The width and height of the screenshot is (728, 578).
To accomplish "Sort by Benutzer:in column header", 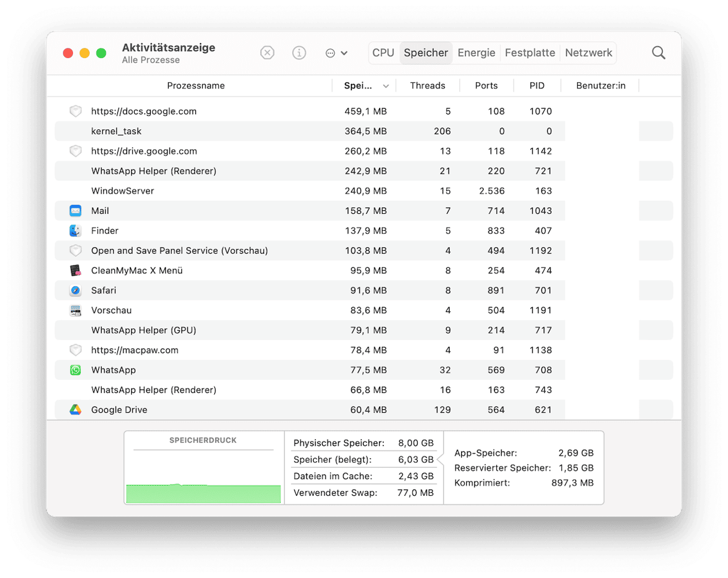I will coord(600,86).
